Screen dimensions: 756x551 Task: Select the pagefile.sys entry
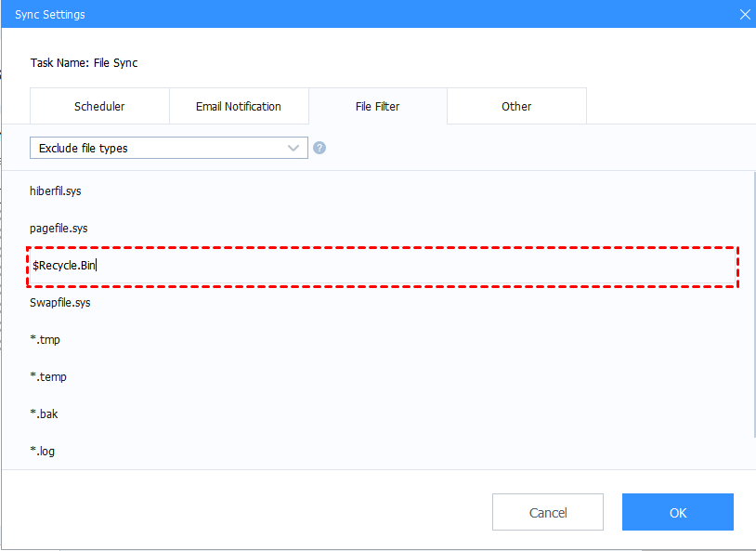(59, 229)
